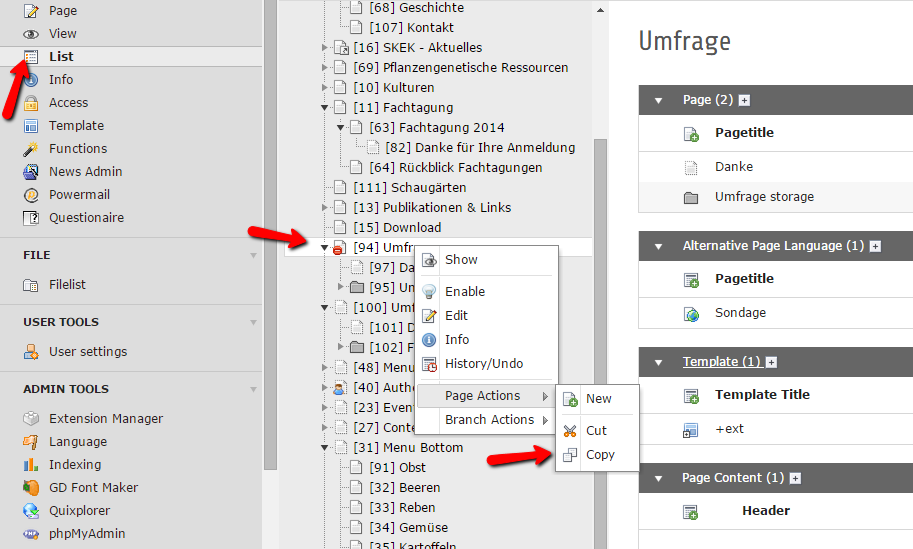Select [16] SKEK - Aktuelles in tree
Viewport: 913px width, 549px height.
pos(417,48)
